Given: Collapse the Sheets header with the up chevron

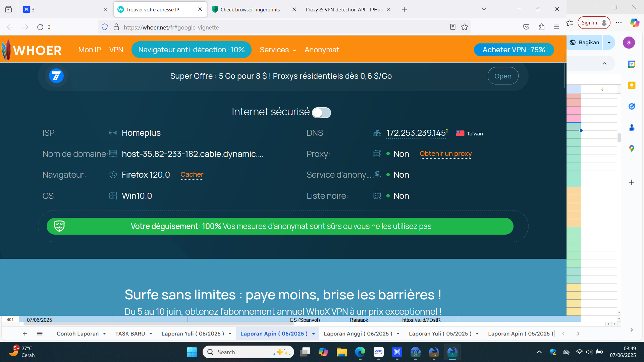Looking at the screenshot, I should pyautogui.click(x=604, y=64).
